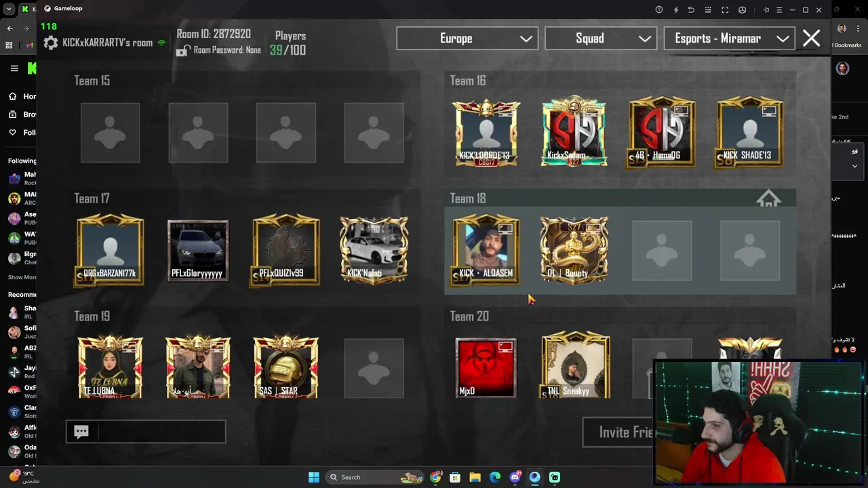The image size is (868, 488).
Task: Select player KICK'Nafati avatar
Action: tap(374, 251)
